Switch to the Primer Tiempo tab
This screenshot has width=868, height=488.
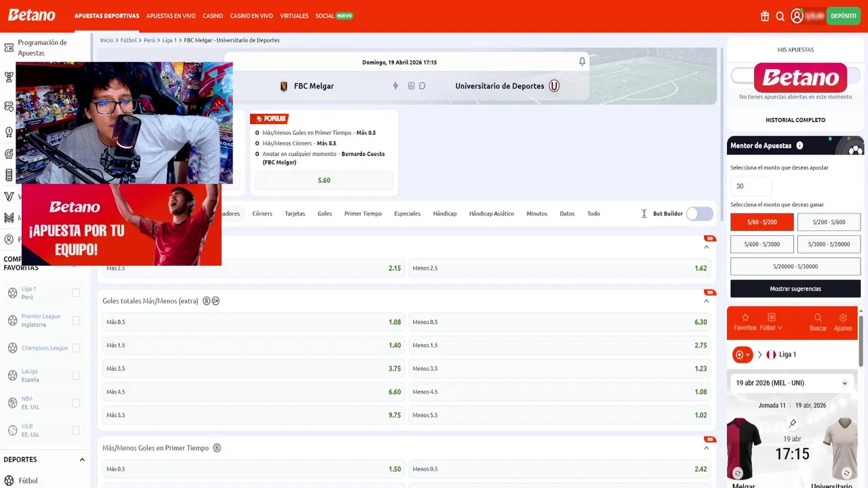click(363, 213)
